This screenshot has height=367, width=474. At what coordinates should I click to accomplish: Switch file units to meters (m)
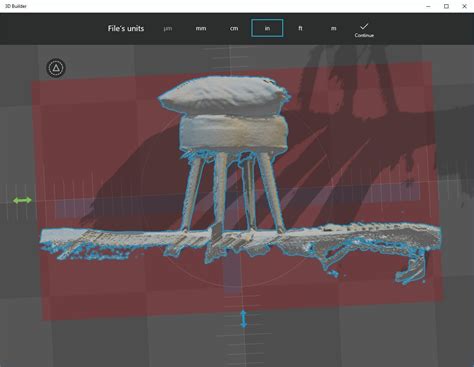point(333,28)
